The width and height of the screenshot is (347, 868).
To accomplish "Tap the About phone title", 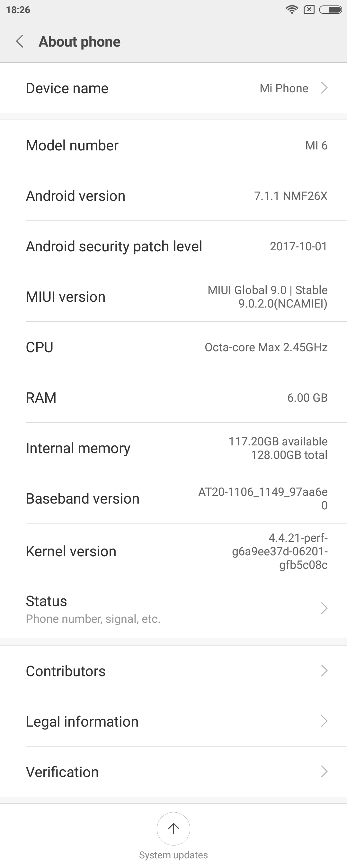I will pyautogui.click(x=79, y=42).
